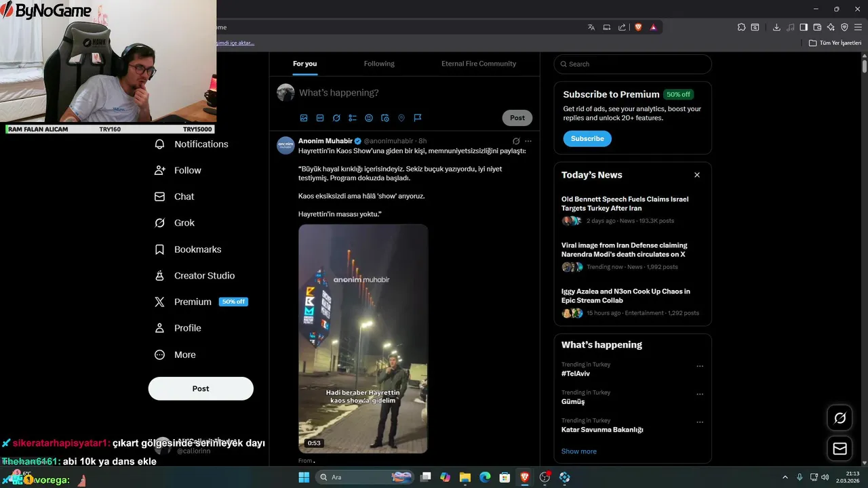Click the flag icon in composer
Viewport: 868px width, 488px height.
(x=418, y=118)
